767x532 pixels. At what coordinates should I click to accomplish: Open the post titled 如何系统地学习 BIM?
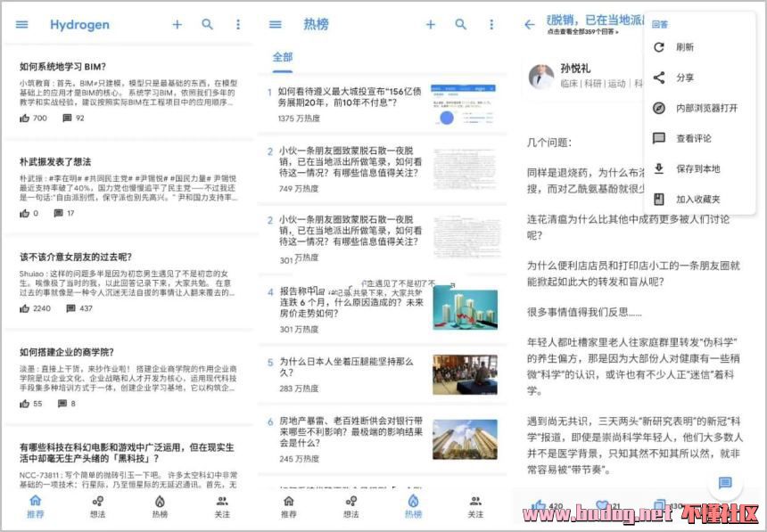pos(62,67)
